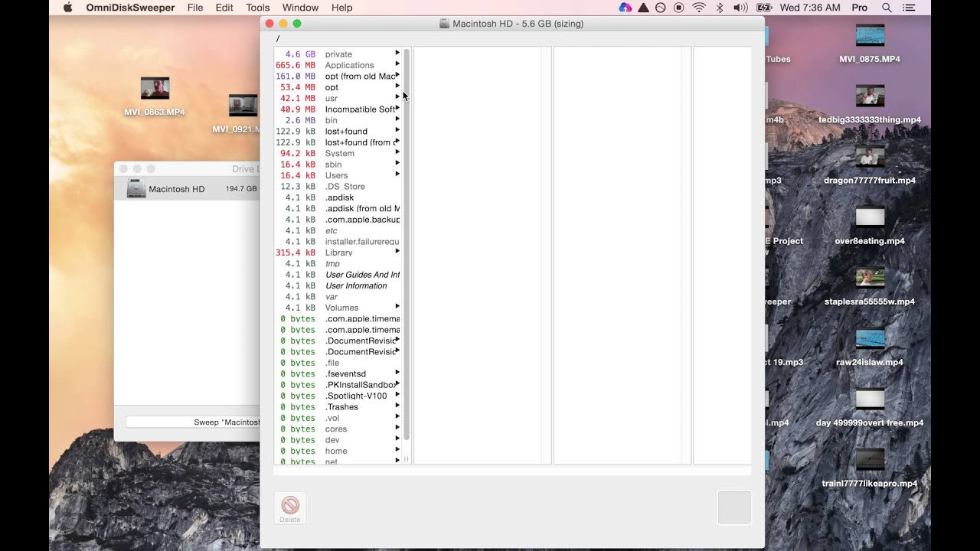Select the .PKInstallSandbox row
The height and width of the screenshot is (551, 980).
tap(338, 385)
